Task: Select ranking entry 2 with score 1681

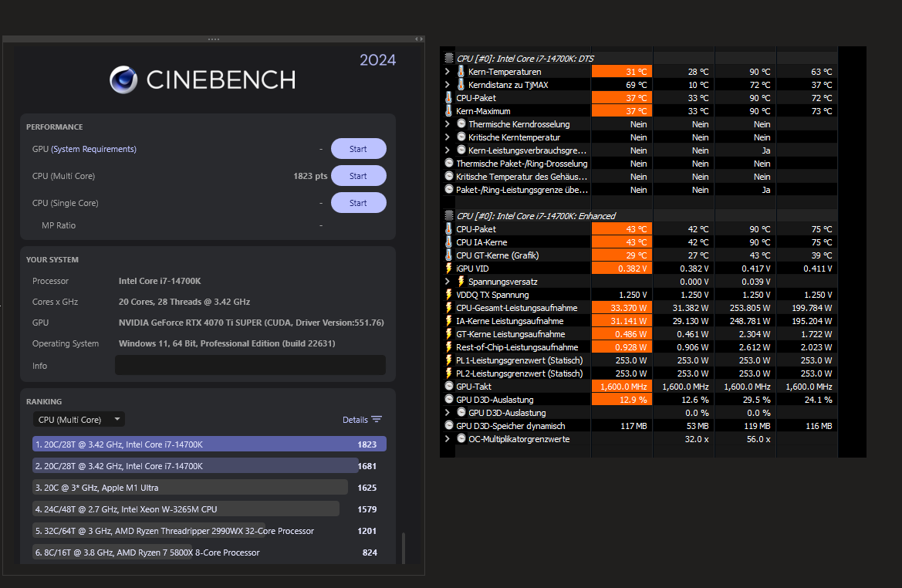Action: [209, 466]
